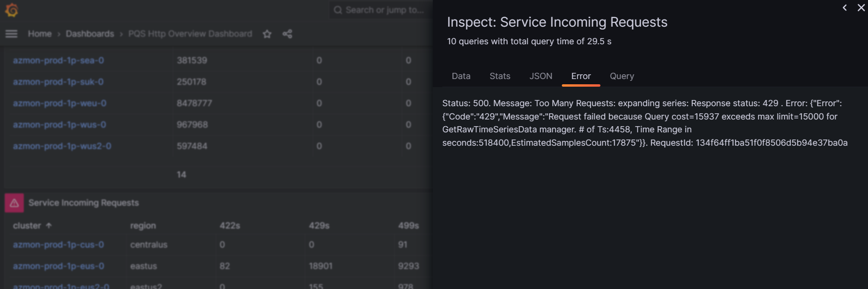Viewport: 868px width, 289px height.
Task: Close the inspect drawer
Action: pyautogui.click(x=861, y=8)
